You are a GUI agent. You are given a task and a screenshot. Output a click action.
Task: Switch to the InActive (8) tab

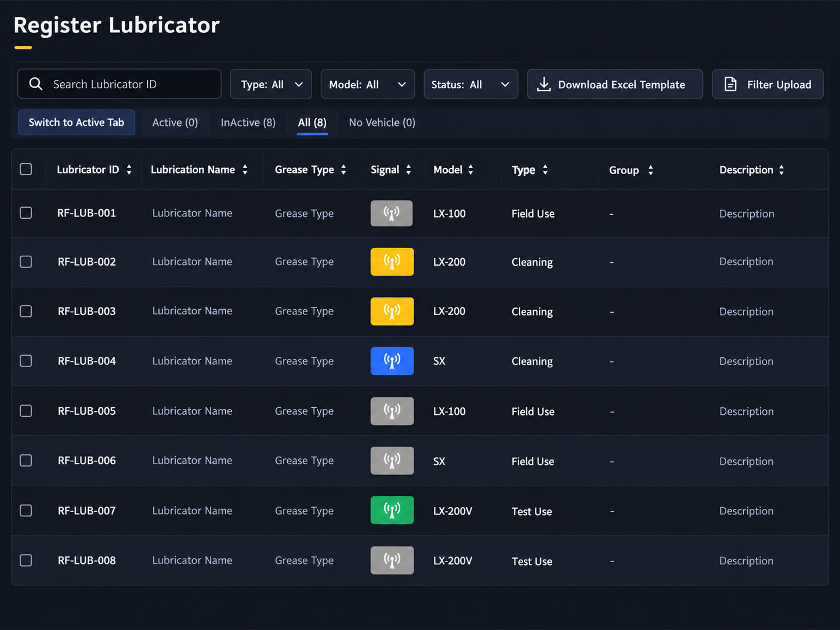[248, 122]
